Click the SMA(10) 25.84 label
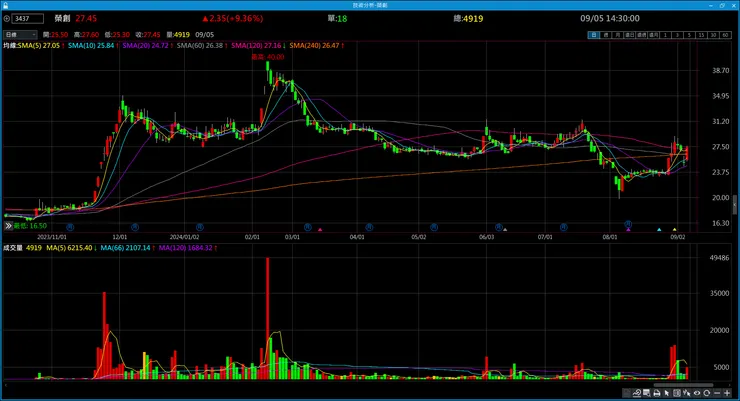740x401 pixels. [92, 46]
